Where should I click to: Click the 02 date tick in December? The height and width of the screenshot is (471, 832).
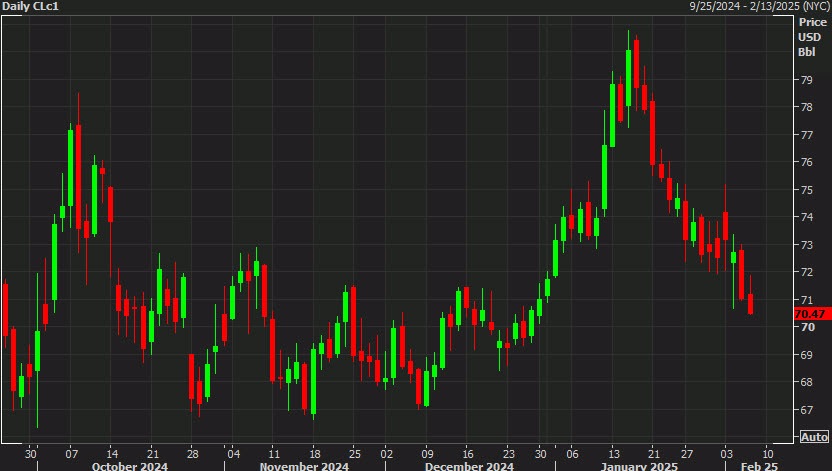(387, 454)
